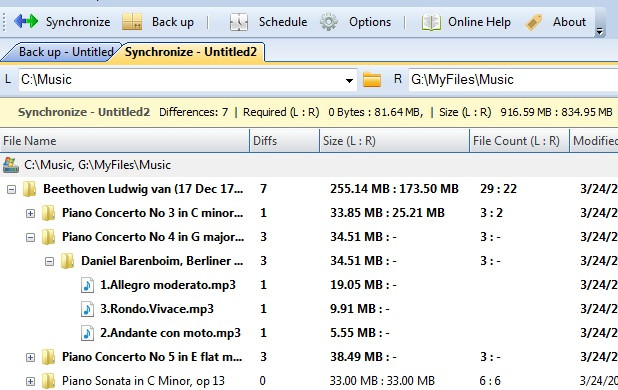
Task: Sort by the Modified column header
Action: pos(594,141)
